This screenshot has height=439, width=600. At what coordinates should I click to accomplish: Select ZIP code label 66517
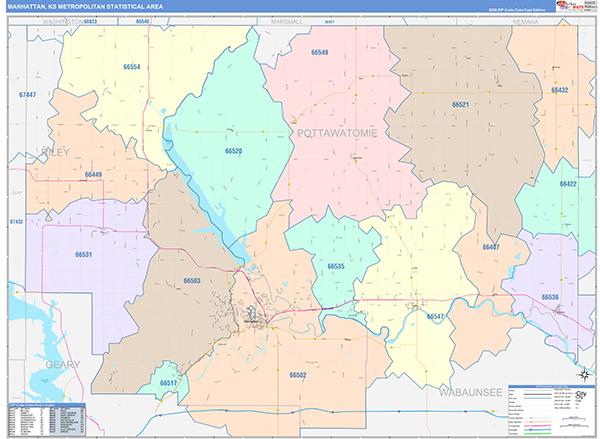tap(168, 383)
